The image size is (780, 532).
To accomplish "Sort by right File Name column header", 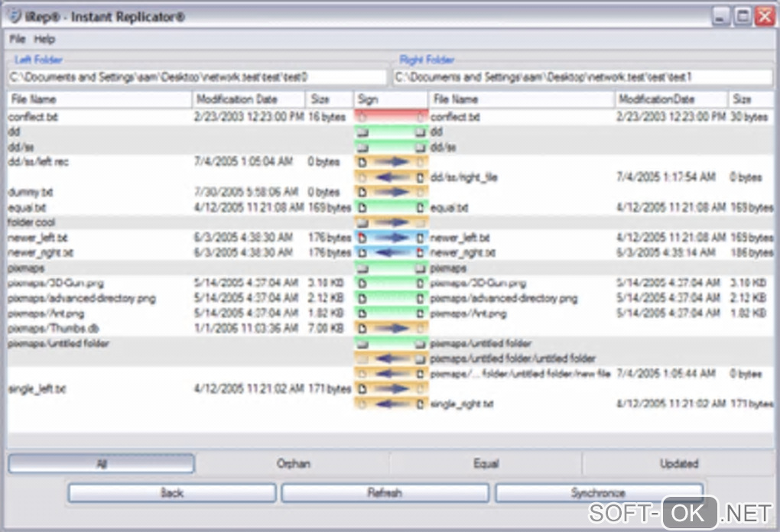I will coord(522,99).
